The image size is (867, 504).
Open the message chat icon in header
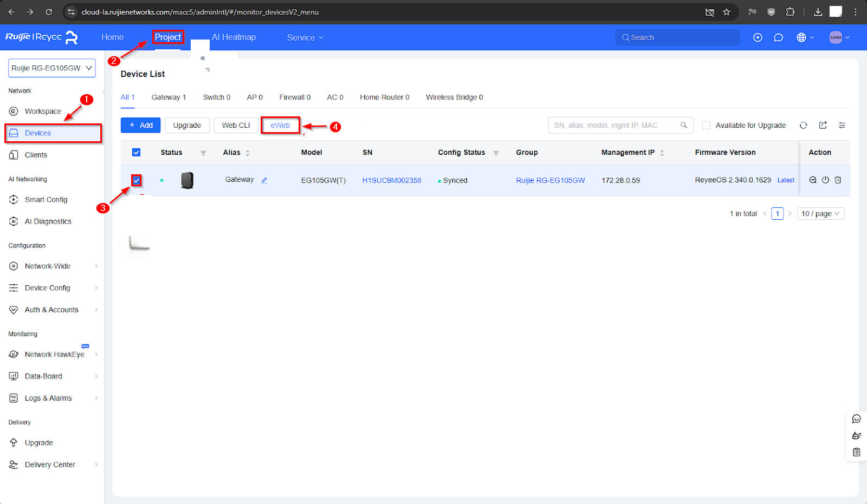(x=778, y=37)
